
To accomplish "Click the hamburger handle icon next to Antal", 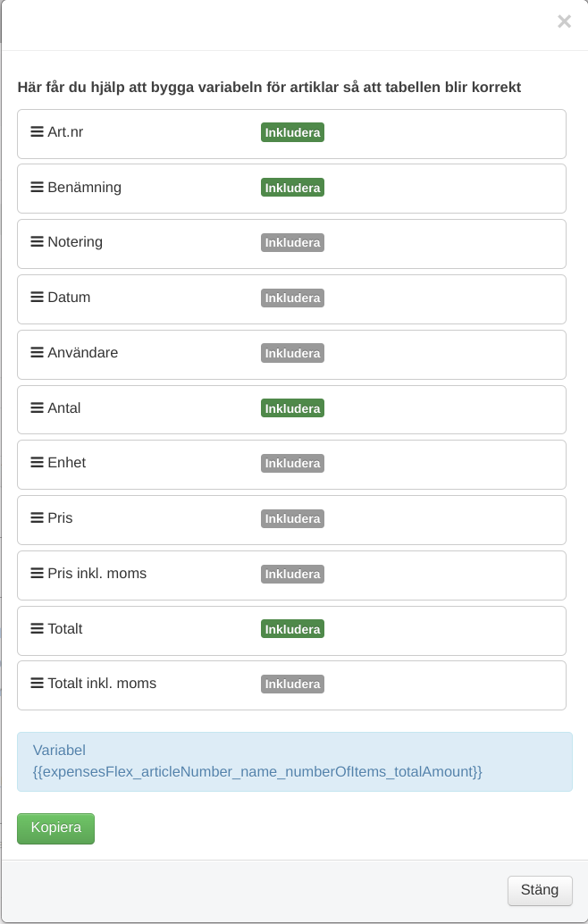I will pos(37,408).
